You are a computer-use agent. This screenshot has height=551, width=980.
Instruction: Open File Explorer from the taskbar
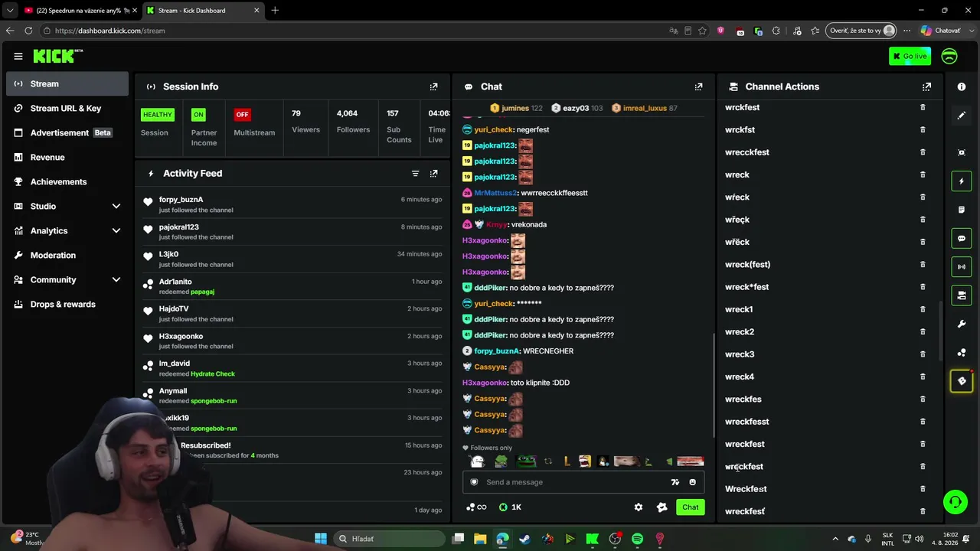coord(480,539)
